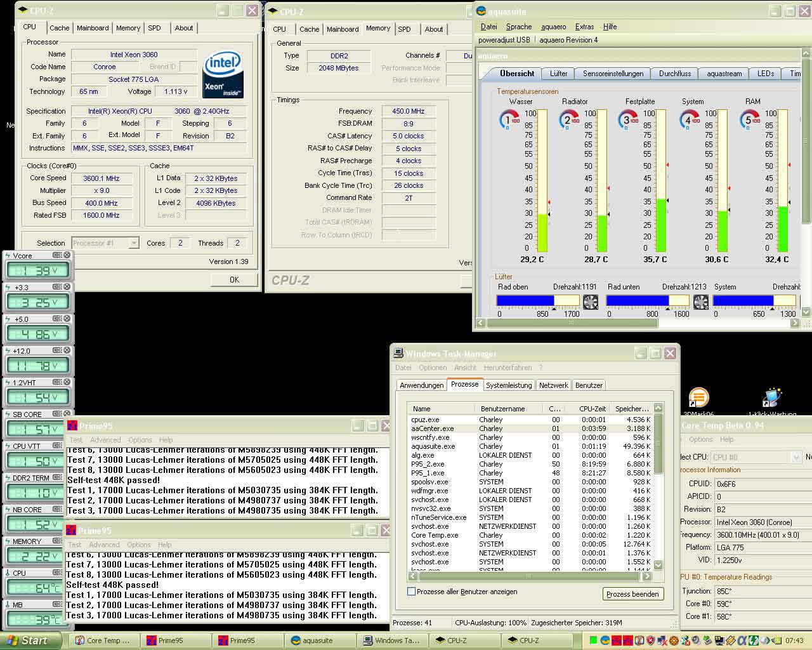Click sensor 1 Wasser gauge icon

pyautogui.click(x=509, y=119)
